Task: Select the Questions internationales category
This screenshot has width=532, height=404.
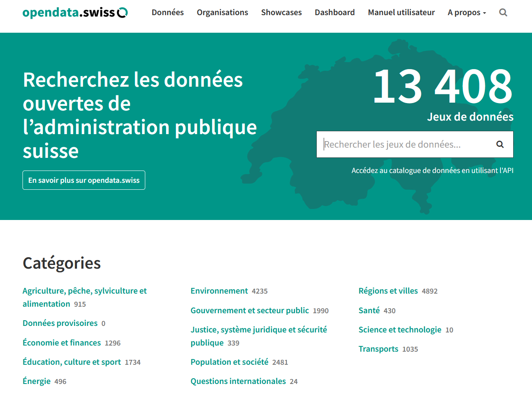Action: [x=238, y=381]
